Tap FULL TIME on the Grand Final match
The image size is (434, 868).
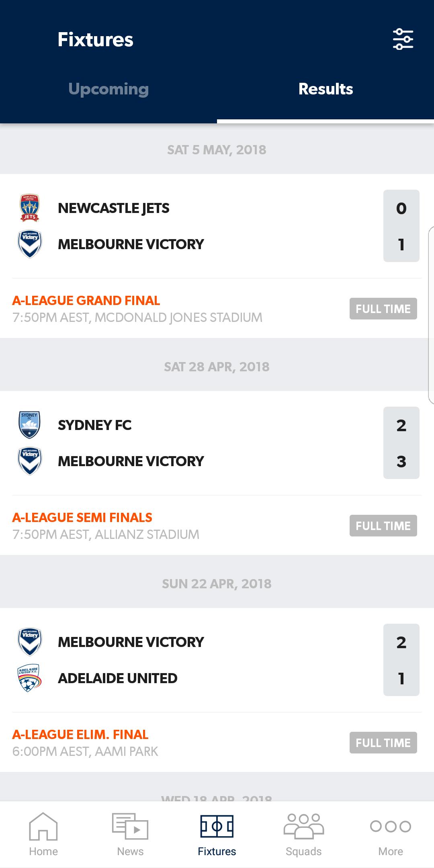(383, 309)
